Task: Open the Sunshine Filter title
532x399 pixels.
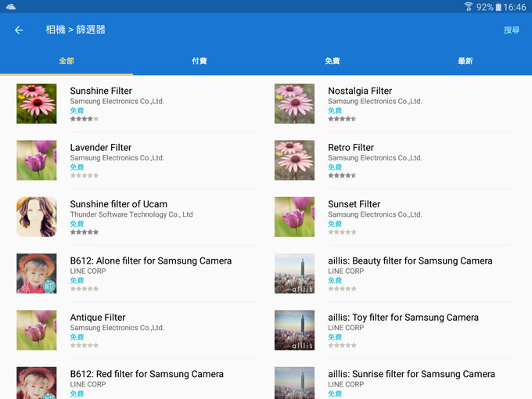Action: coord(101,91)
